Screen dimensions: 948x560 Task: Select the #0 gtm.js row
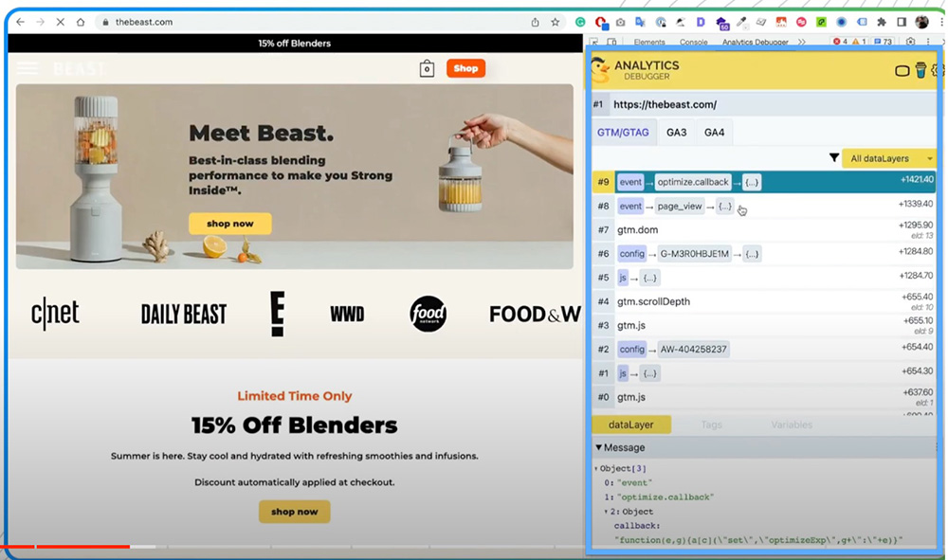click(764, 397)
